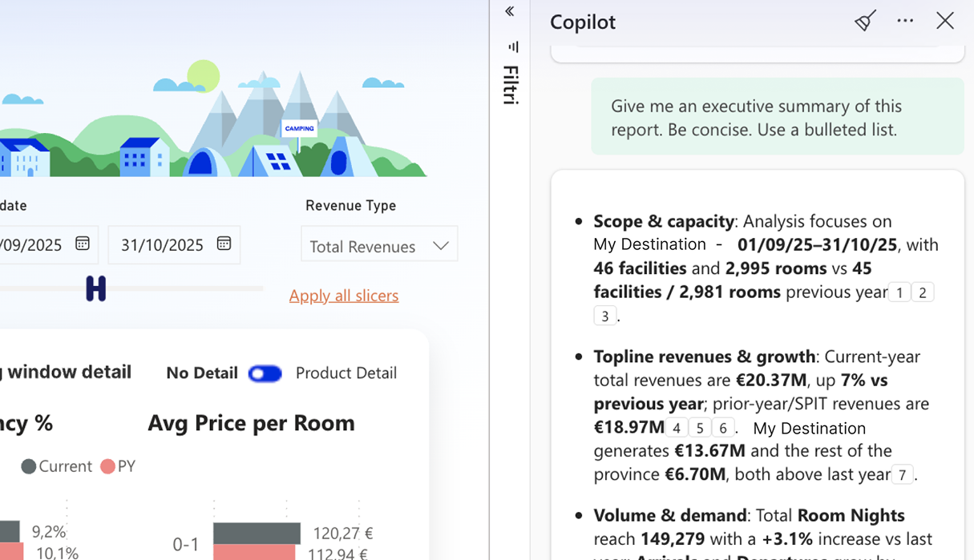Toggle the No Detail / Product Detail switch

[x=265, y=373]
